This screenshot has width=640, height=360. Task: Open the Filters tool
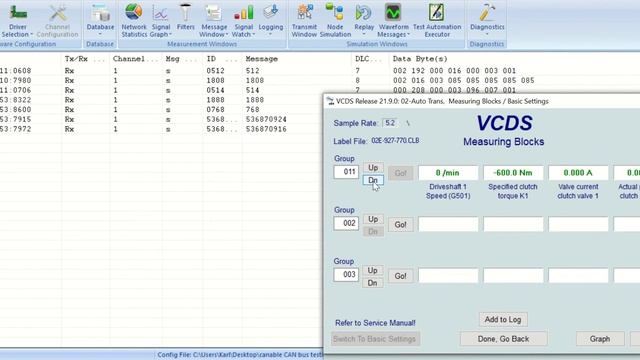click(x=185, y=17)
